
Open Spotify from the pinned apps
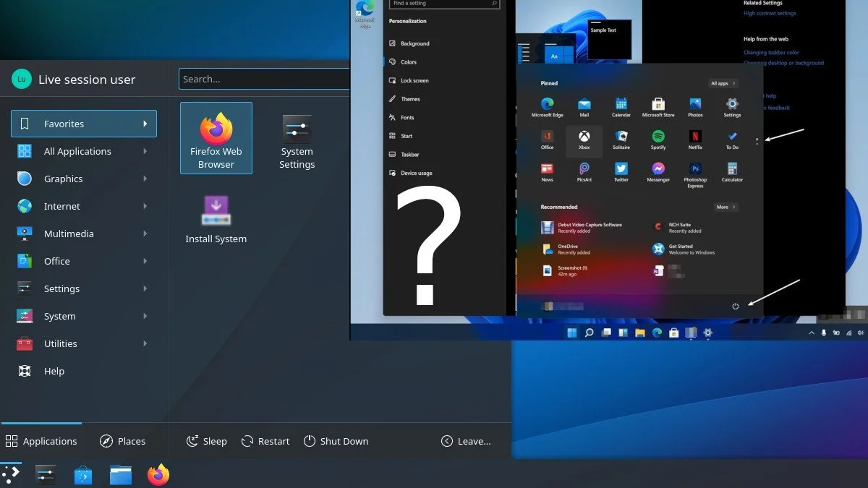[658, 140]
